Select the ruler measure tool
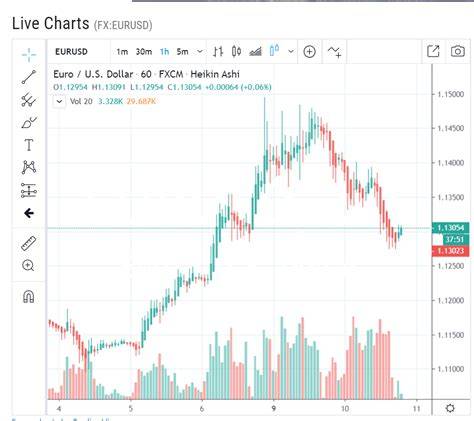 29,243
